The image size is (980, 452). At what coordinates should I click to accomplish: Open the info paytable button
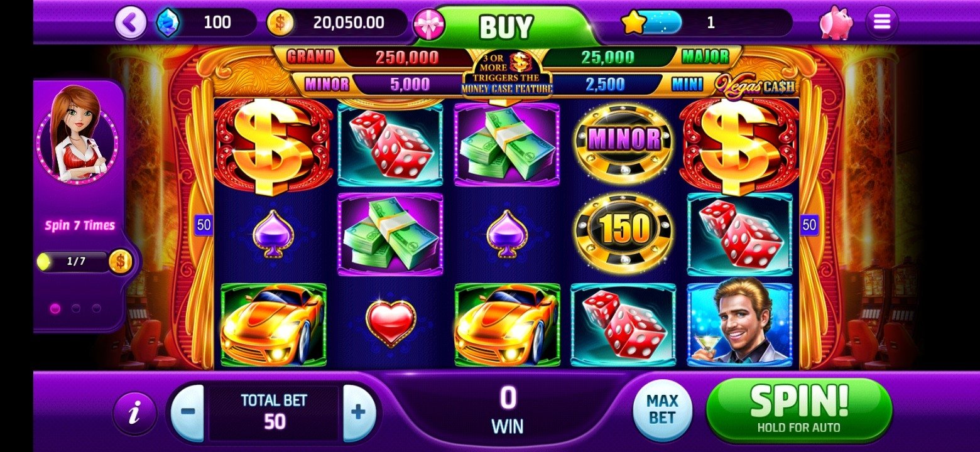(x=134, y=414)
